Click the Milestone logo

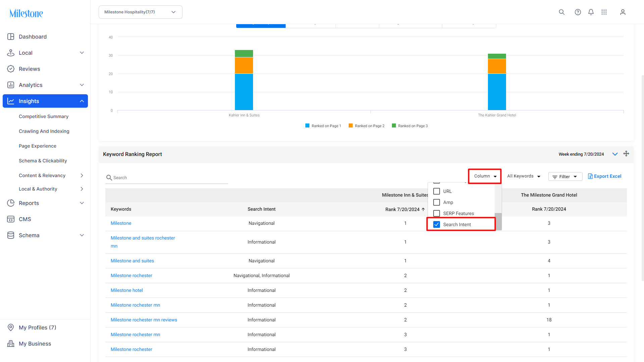[x=26, y=13]
